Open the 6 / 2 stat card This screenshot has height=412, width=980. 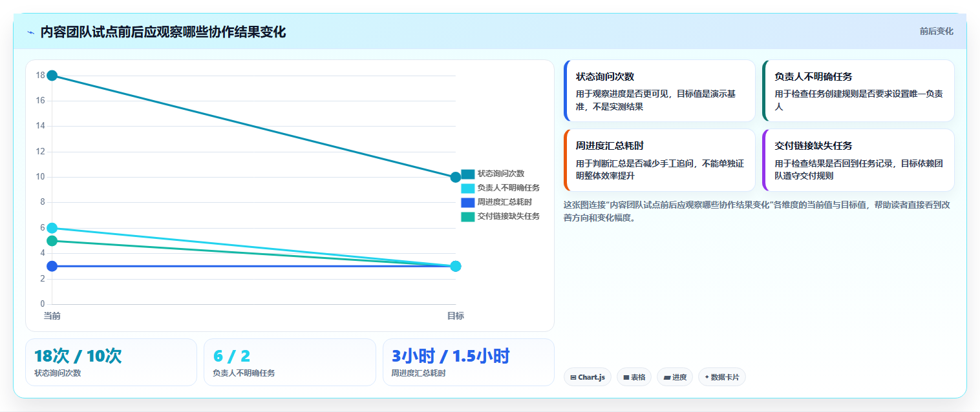pyautogui.click(x=290, y=362)
